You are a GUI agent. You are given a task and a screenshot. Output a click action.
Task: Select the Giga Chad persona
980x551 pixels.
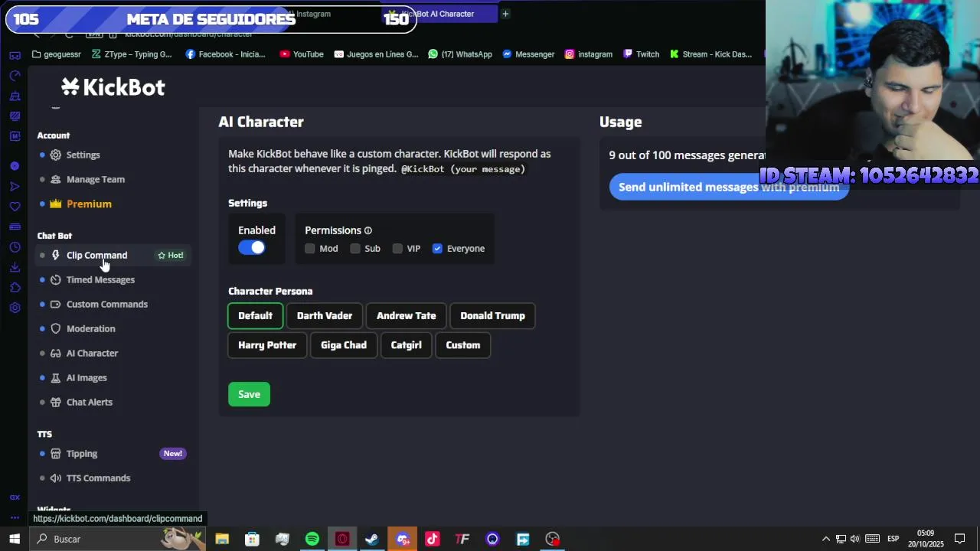(x=344, y=345)
